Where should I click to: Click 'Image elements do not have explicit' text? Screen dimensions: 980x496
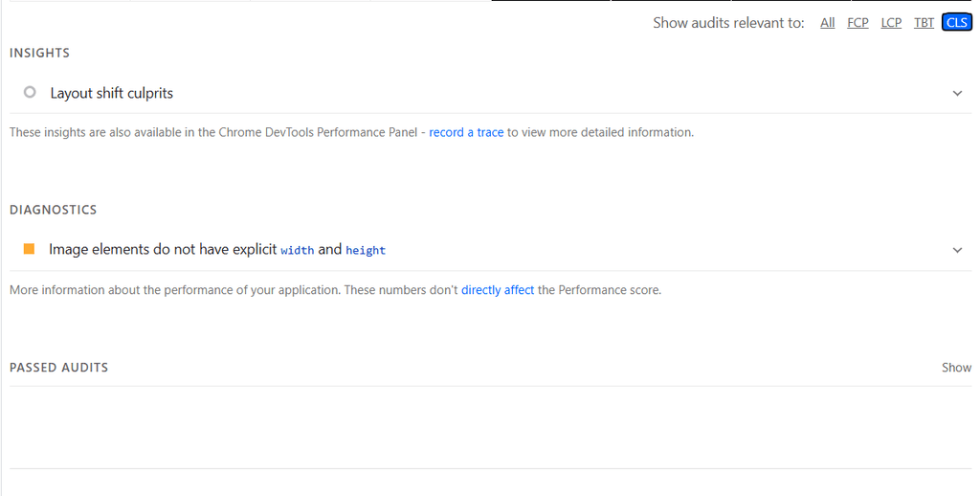click(163, 250)
